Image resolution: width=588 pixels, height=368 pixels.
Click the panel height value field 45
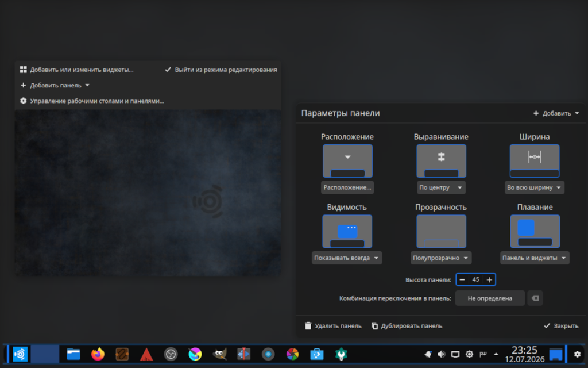(x=476, y=280)
